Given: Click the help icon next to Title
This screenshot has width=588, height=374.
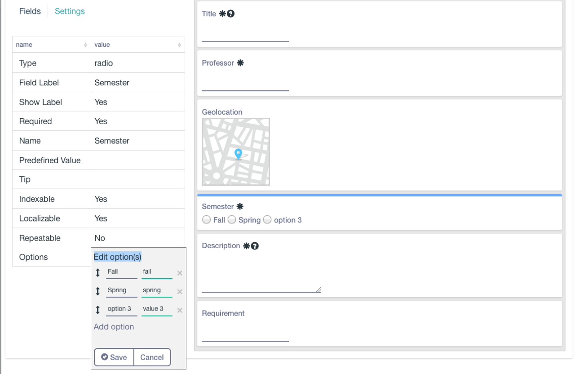Looking at the screenshot, I should pyautogui.click(x=231, y=14).
